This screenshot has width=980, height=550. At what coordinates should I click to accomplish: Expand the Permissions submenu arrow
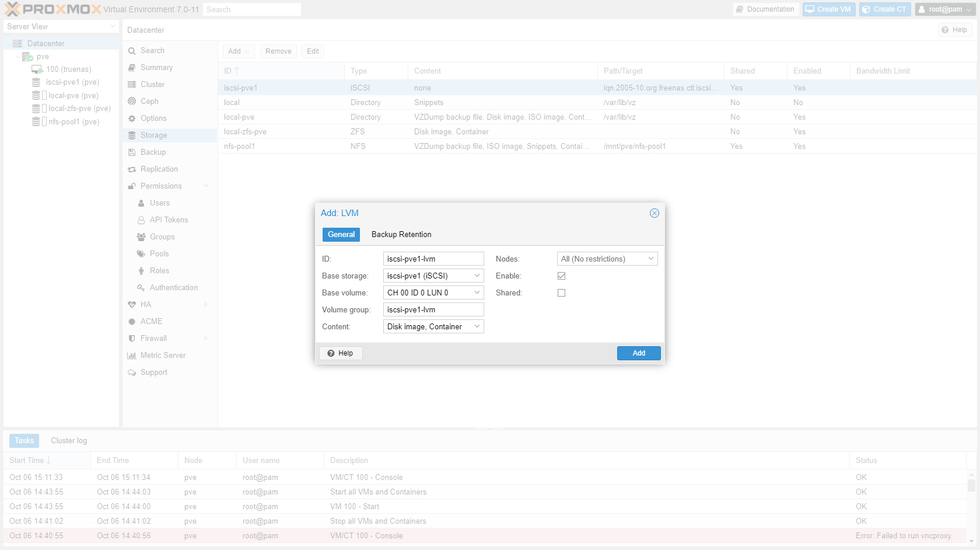point(206,186)
